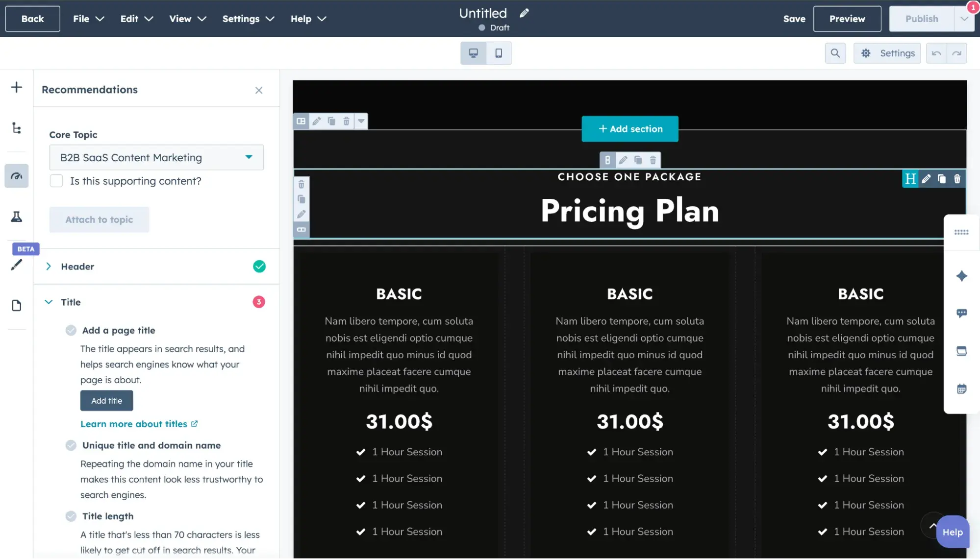Open the add element plus icon
This screenshot has height=559, width=980.
click(16, 87)
